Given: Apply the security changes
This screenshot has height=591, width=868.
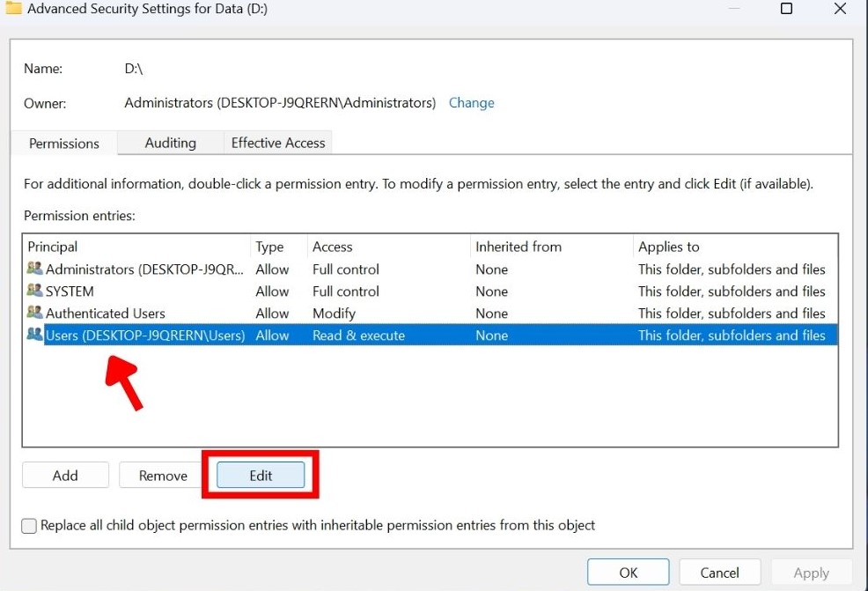Looking at the screenshot, I should 810,572.
